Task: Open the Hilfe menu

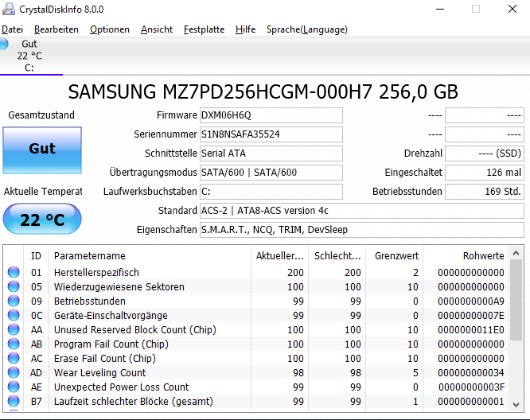Action: (x=245, y=29)
